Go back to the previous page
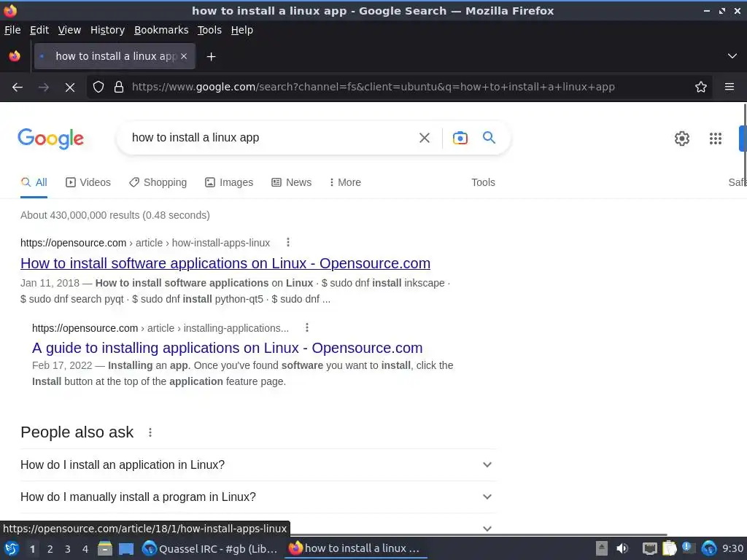Image resolution: width=747 pixels, height=560 pixels. click(x=18, y=87)
